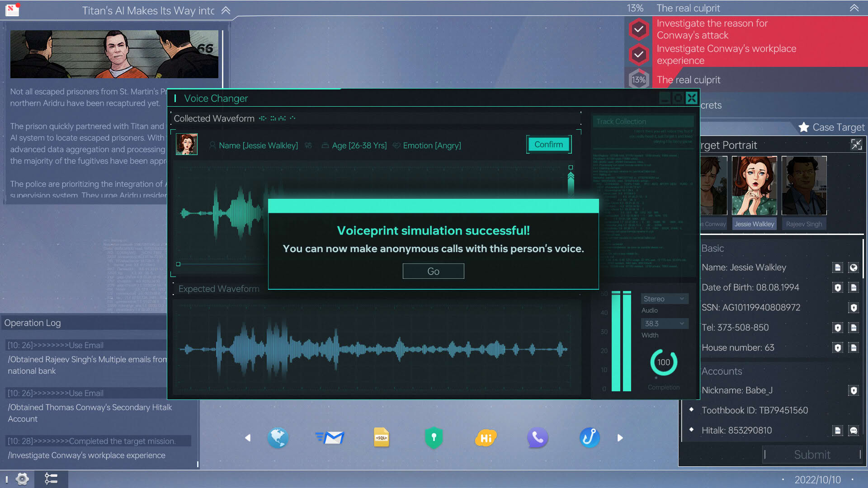Image resolution: width=868 pixels, height=488 pixels.
Task: Select the Case Target tab
Action: point(831,127)
